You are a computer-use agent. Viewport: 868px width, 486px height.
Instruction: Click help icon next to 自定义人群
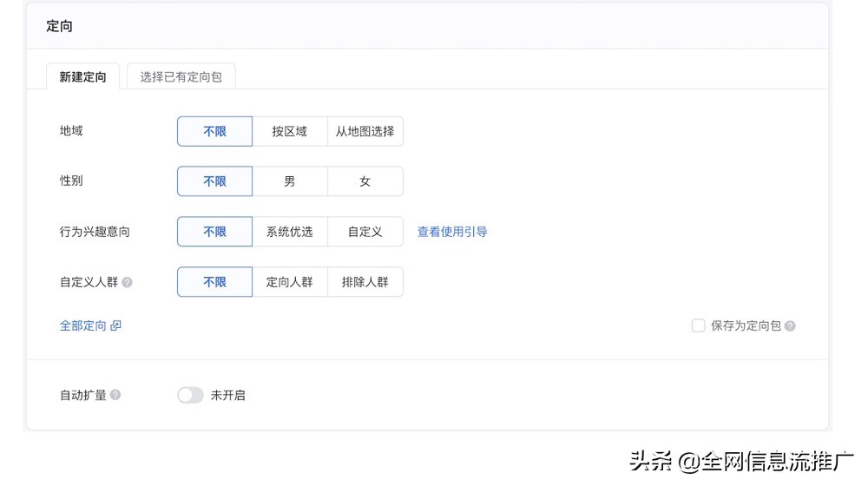[128, 282]
